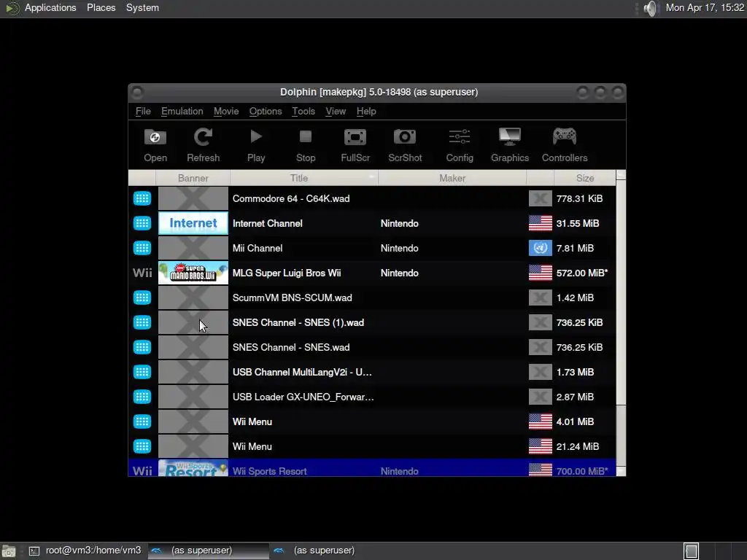Click the workspace switcher in bottom panel
The height and width of the screenshot is (560, 747).
point(692,551)
